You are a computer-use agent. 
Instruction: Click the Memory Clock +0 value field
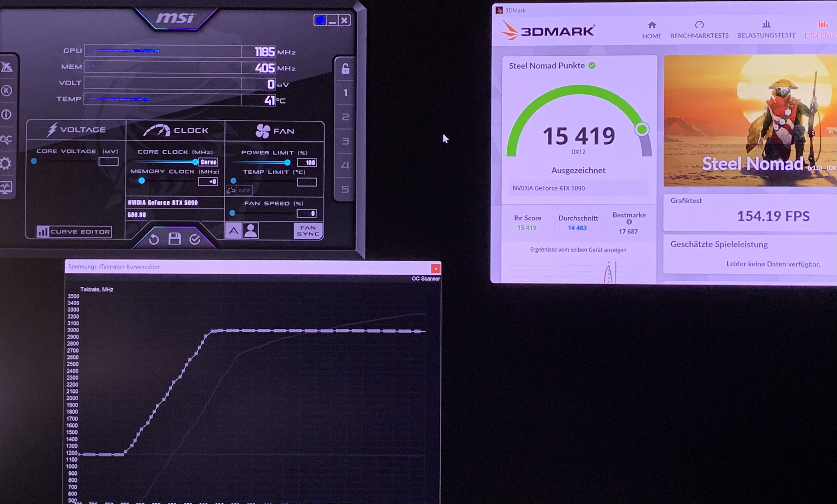[x=208, y=181]
